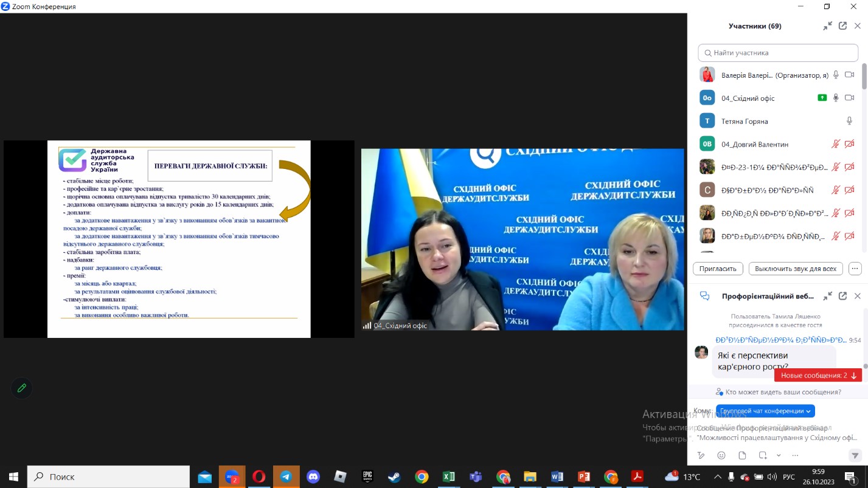Take chat screenshot capture icon
This screenshot has width=868, height=488.
click(763, 455)
